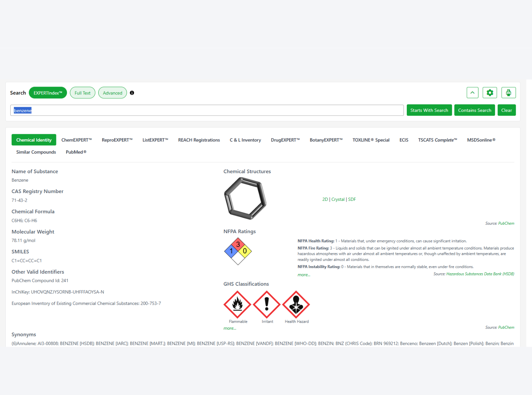
Task: Open settings via the gear icon
Action: click(490, 93)
